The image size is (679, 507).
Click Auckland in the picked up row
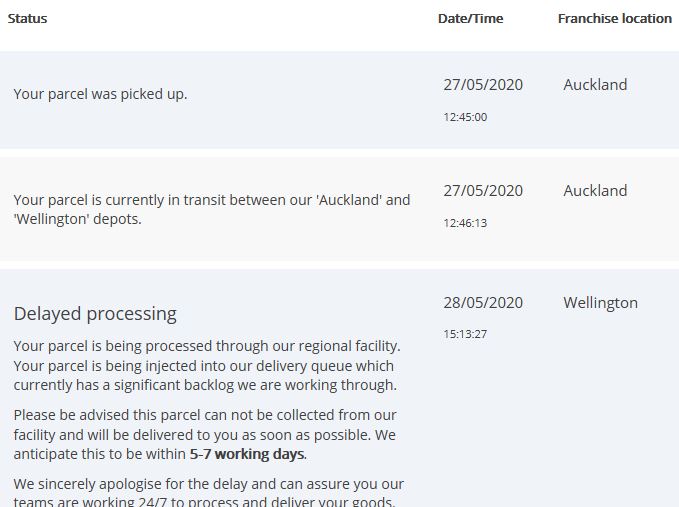tap(595, 85)
